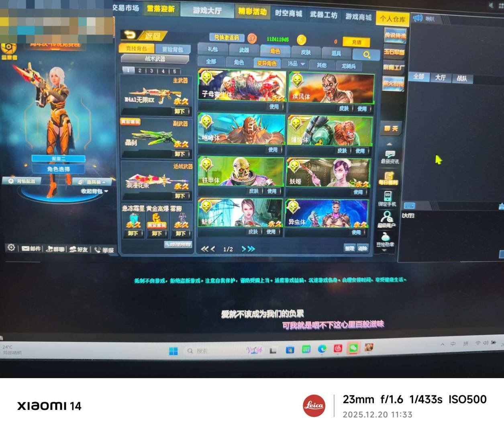Click the 举报 report icon
Screen dimensions: 504x434
104,250
